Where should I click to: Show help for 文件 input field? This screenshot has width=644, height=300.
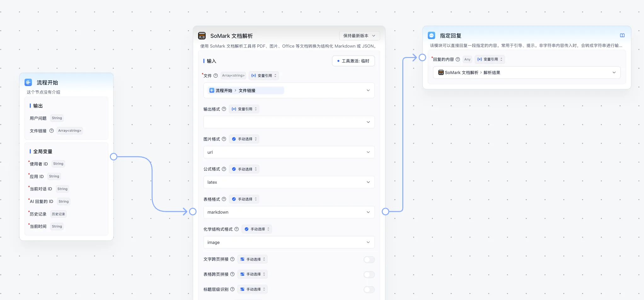pos(216,76)
